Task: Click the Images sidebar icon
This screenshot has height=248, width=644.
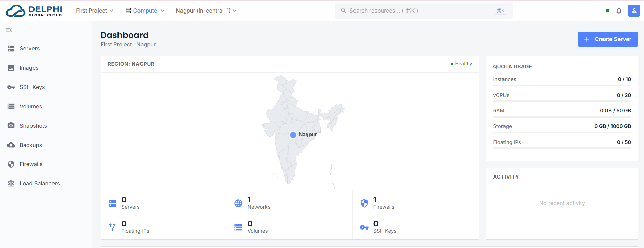Action: pos(11,68)
